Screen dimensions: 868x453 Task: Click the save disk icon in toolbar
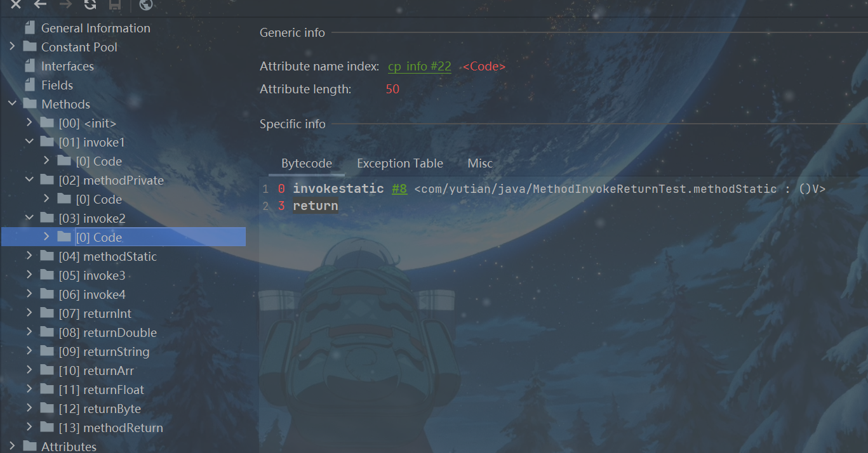pyautogui.click(x=115, y=4)
